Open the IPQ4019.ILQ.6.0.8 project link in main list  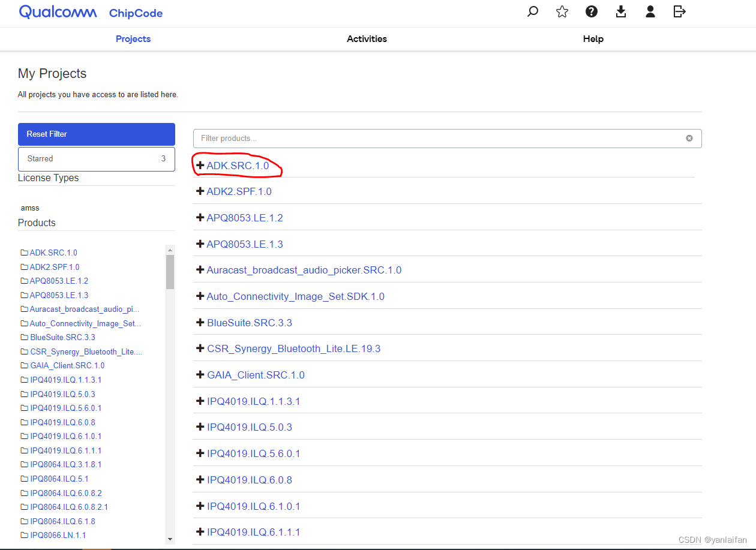point(250,480)
